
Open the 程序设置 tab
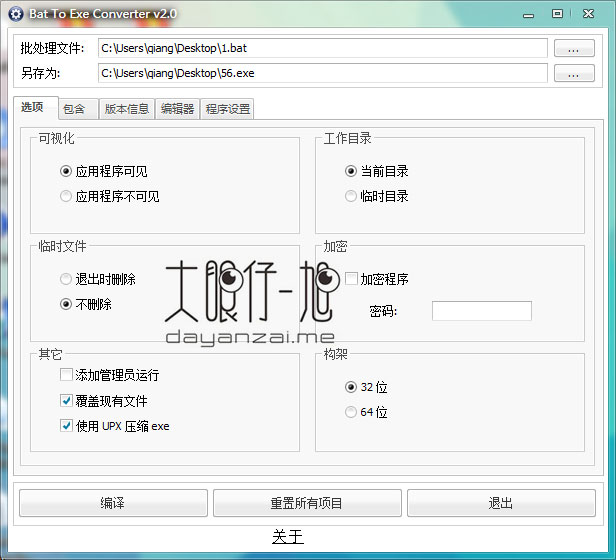(227, 109)
